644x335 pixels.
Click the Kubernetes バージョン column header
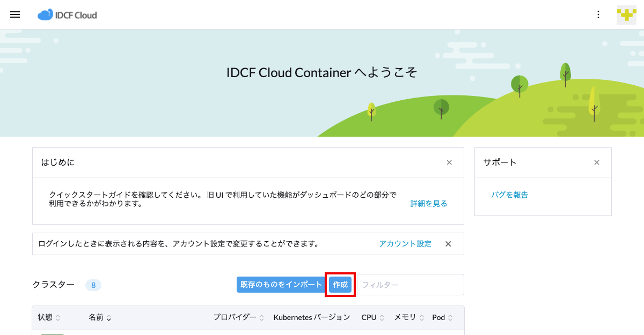click(312, 317)
